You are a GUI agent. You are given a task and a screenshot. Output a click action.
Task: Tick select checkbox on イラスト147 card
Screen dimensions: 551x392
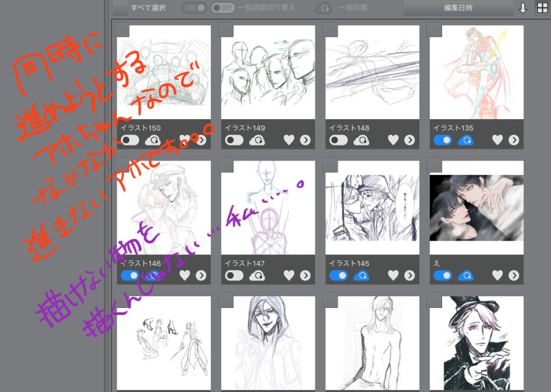[x=226, y=165]
